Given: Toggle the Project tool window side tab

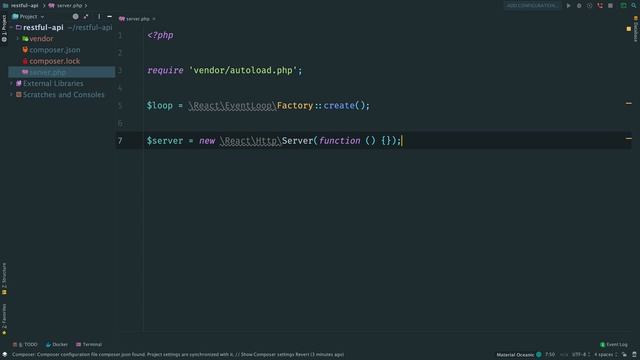Looking at the screenshot, I should pos(4,28).
